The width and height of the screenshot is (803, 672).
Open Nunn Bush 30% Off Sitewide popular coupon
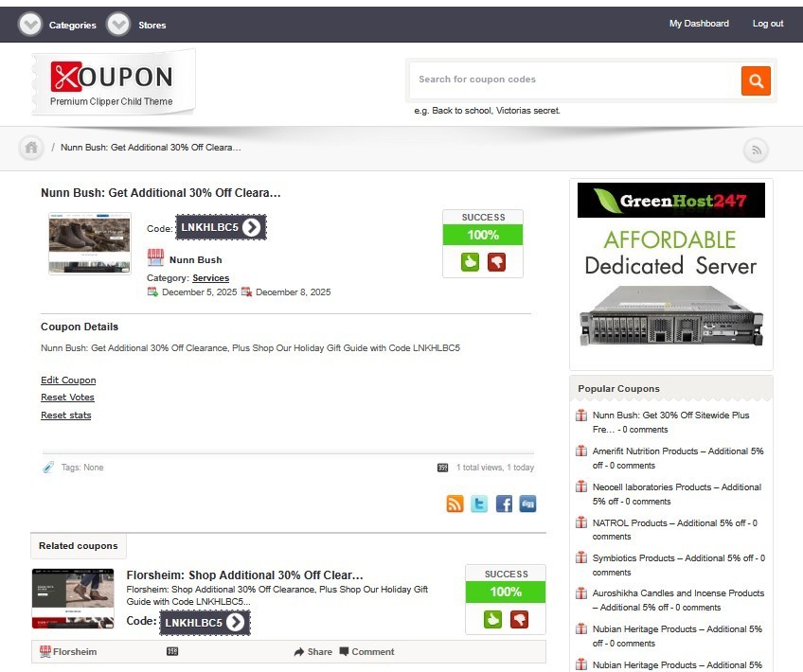(670, 422)
